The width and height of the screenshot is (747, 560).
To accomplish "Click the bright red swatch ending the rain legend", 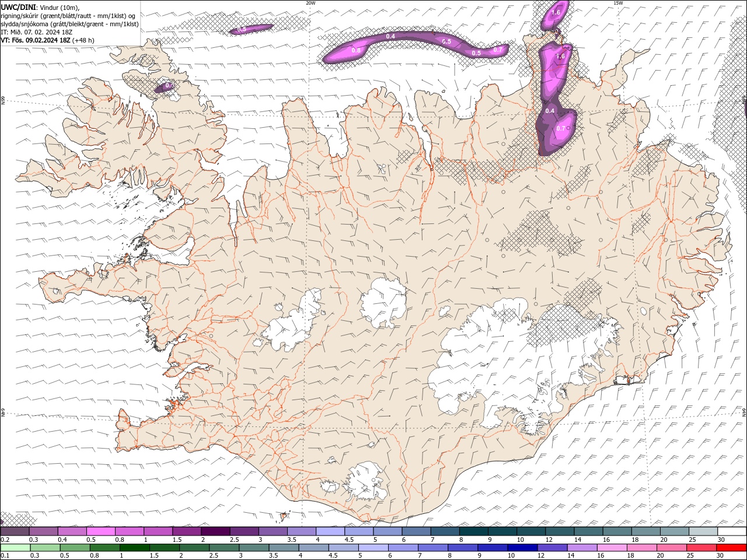I will 732,548.
